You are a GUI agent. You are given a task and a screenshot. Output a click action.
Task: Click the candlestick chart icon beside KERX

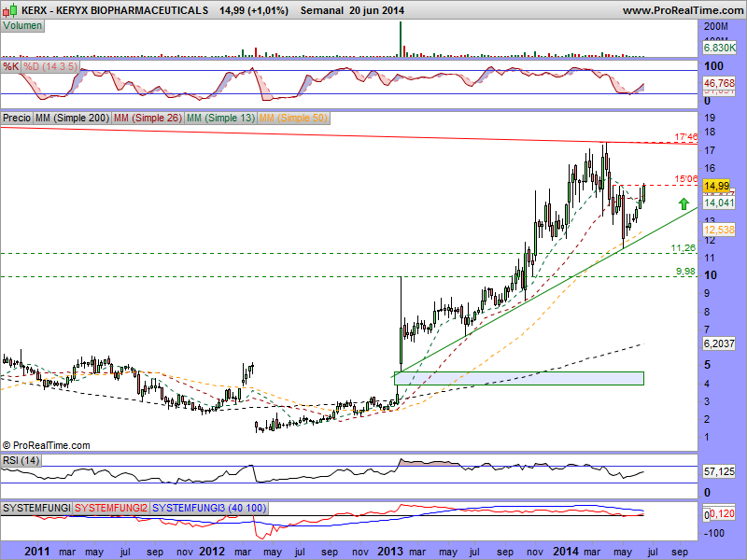pyautogui.click(x=10, y=9)
